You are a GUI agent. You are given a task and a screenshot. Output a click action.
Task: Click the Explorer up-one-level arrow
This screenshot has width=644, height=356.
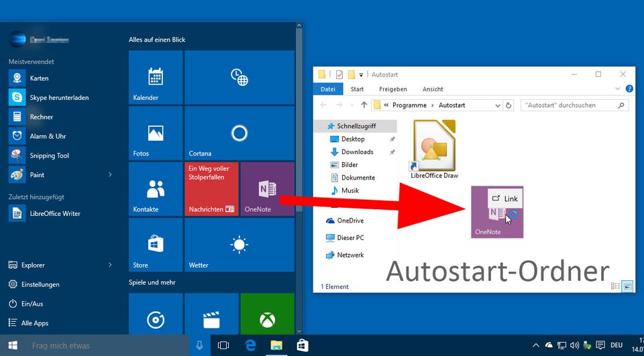pyautogui.click(x=364, y=105)
